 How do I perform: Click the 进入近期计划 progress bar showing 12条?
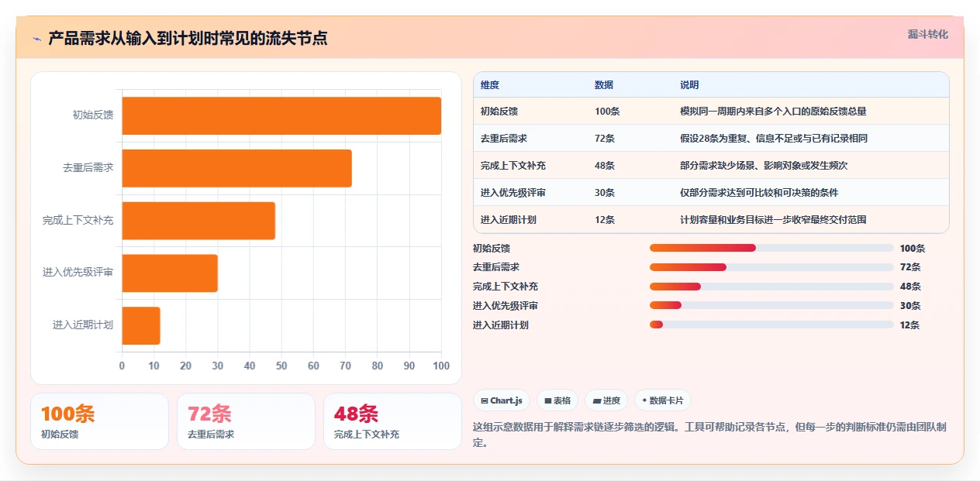tap(771, 325)
